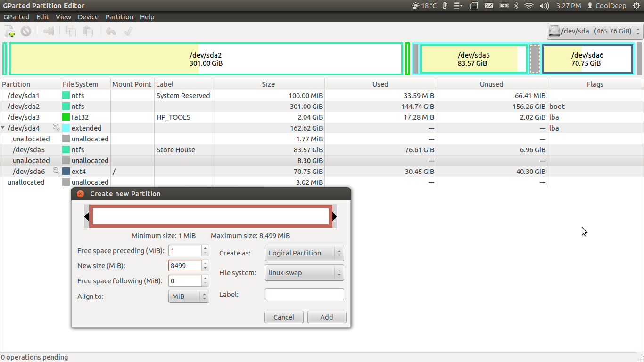Click the Apply all operations checkmark icon

coord(127,32)
